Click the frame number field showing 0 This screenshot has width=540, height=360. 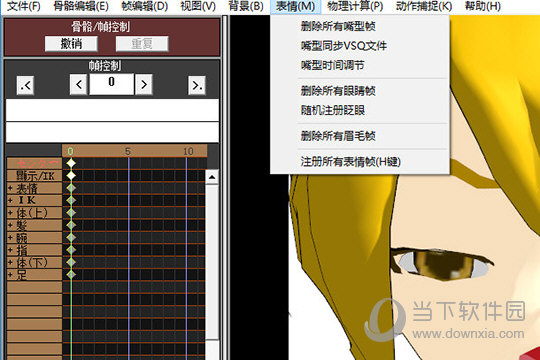pyautogui.click(x=112, y=84)
